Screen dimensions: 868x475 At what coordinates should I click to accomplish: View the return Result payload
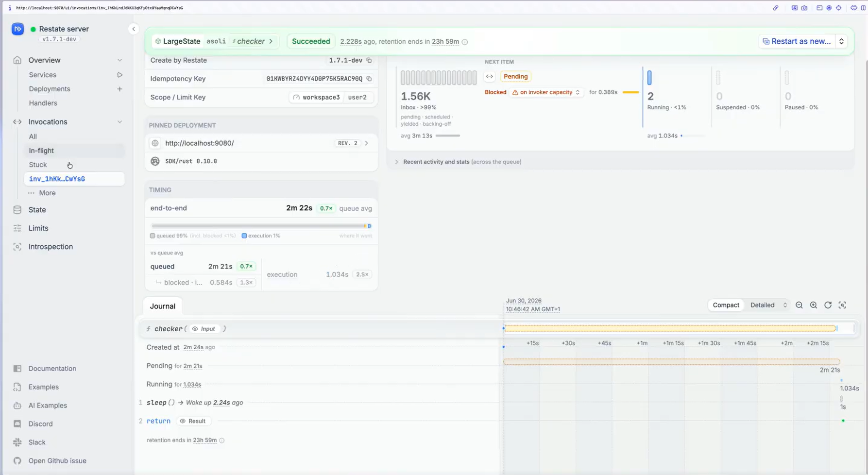193,421
